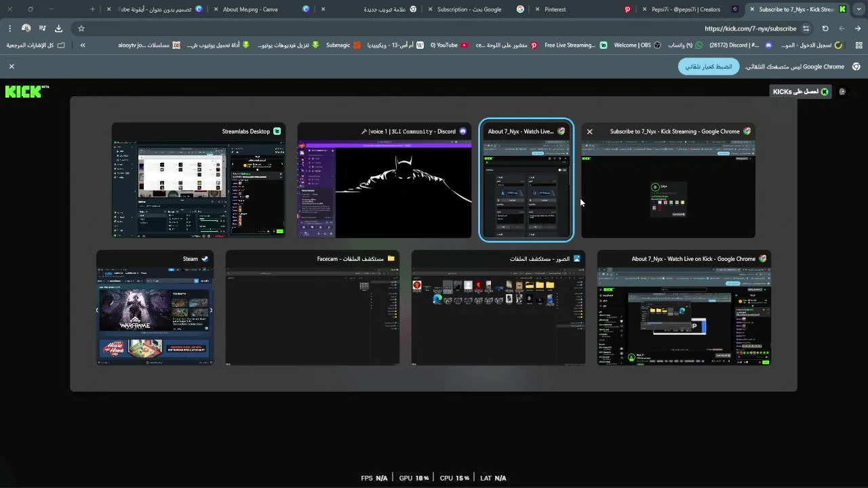Switch to the Subscription Google search tab

[475, 9]
